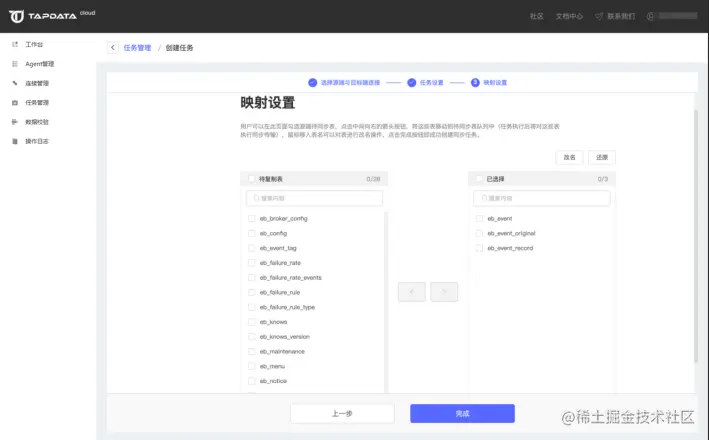This screenshot has height=440, width=709.
Task: Click the 数据校验 sidebar icon
Action: click(x=14, y=122)
